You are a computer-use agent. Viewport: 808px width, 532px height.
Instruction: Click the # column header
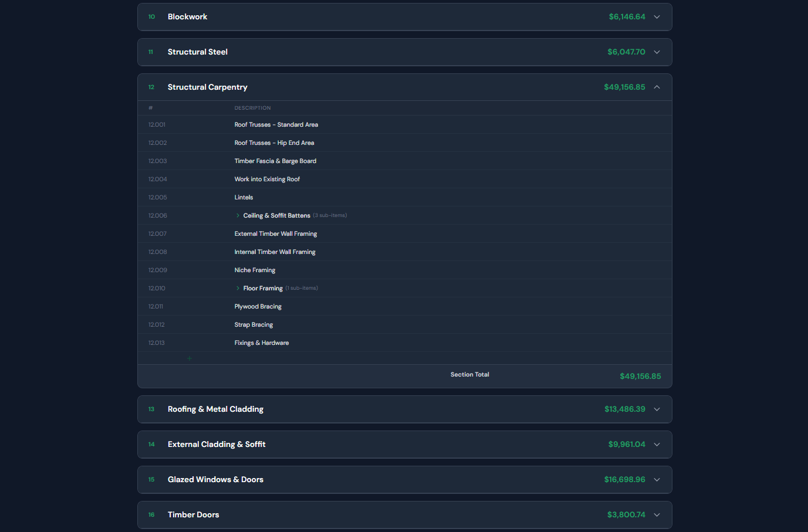[151, 108]
